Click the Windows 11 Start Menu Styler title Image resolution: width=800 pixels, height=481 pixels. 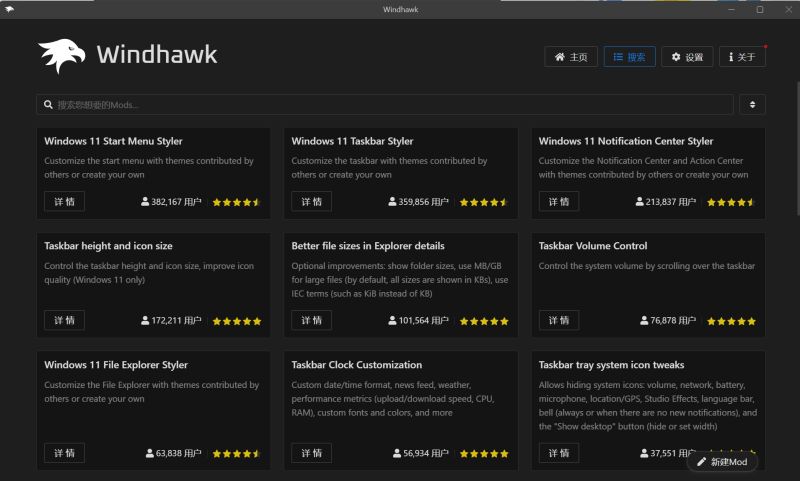pyautogui.click(x=113, y=141)
